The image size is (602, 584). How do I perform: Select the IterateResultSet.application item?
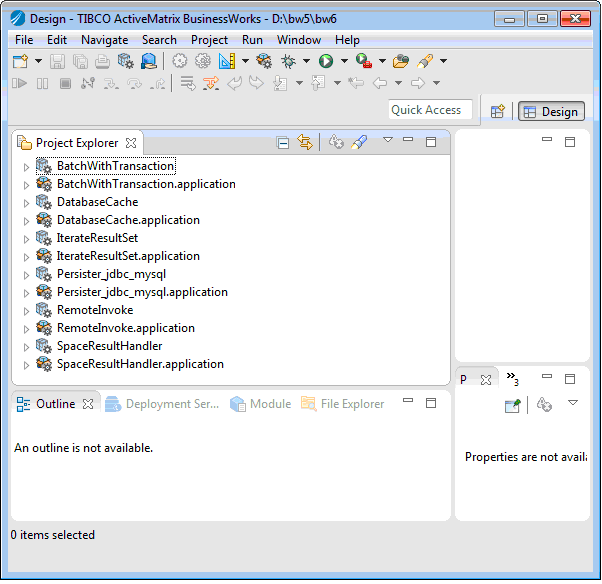pos(128,256)
